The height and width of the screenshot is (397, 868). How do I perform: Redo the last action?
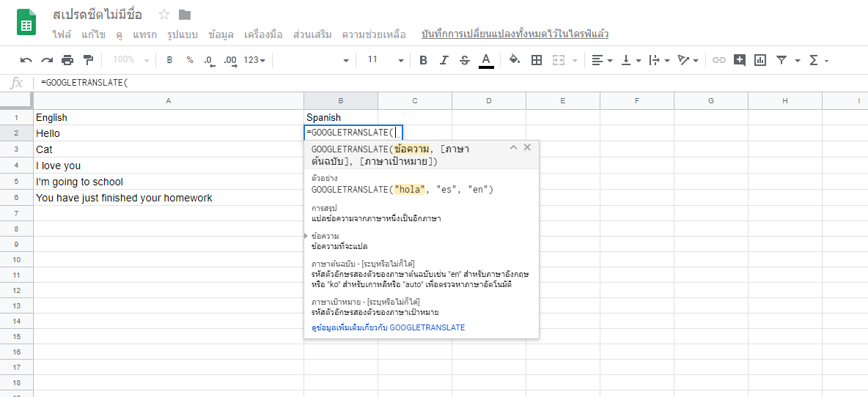tap(47, 60)
